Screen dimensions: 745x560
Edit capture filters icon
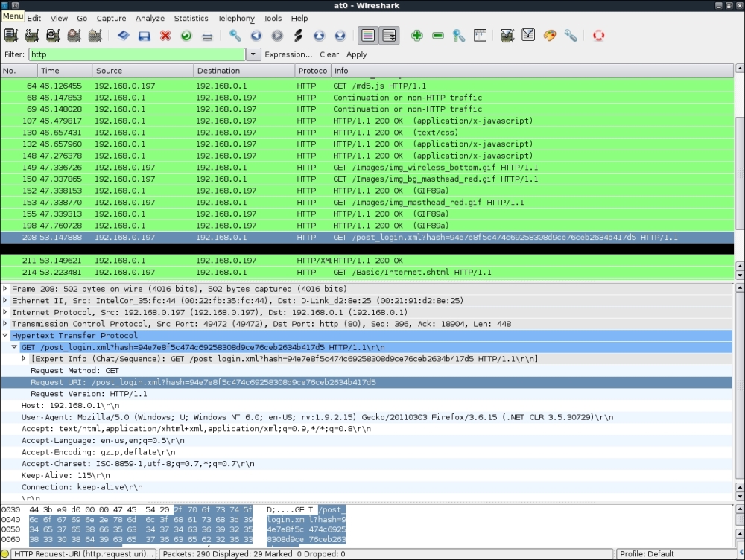pyautogui.click(x=507, y=36)
